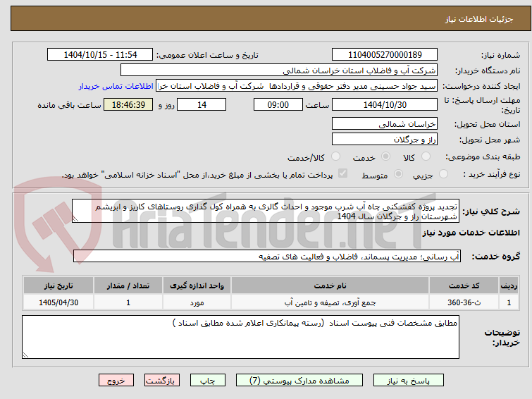Click the ردیف column header

click(509, 286)
